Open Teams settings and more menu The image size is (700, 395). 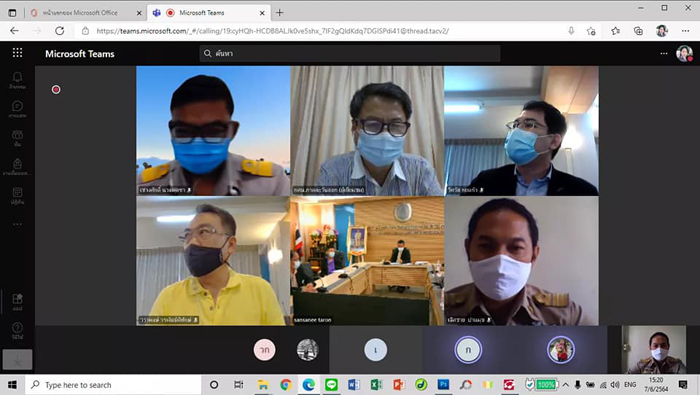(664, 54)
